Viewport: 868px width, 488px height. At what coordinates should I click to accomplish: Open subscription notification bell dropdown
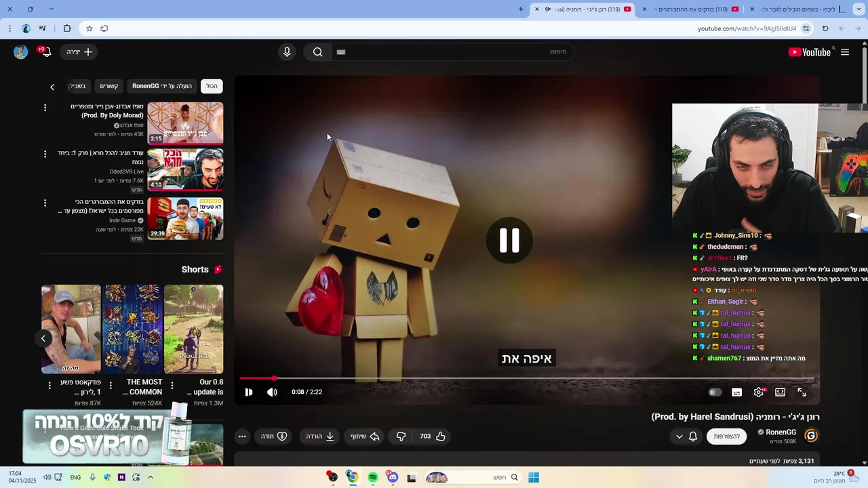[686, 436]
